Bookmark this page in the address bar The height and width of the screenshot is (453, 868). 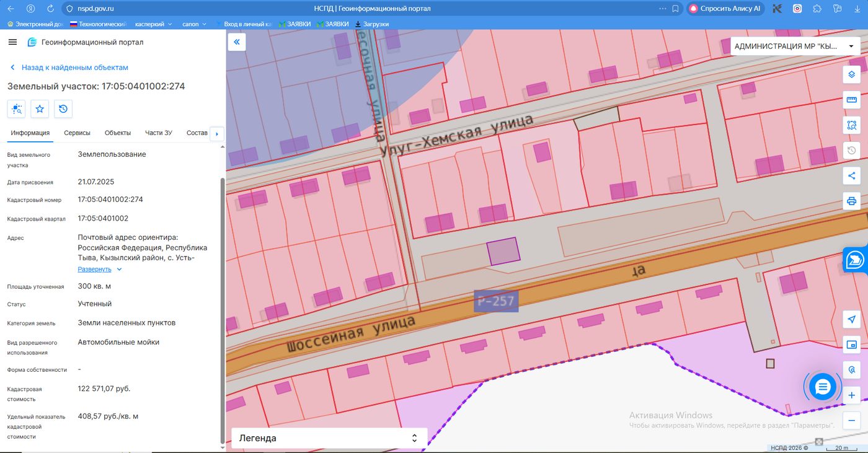coord(676,9)
